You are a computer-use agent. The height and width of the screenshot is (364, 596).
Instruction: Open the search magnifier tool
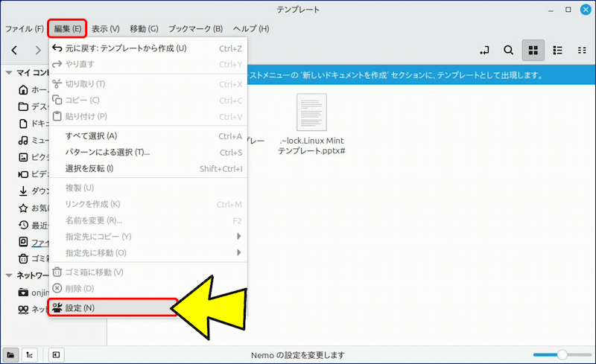pos(509,50)
